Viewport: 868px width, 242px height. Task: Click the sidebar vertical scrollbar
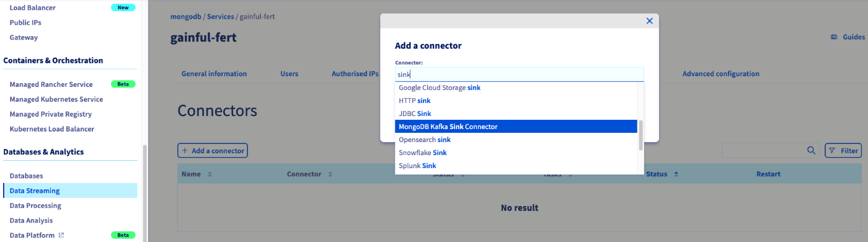[x=145, y=193]
